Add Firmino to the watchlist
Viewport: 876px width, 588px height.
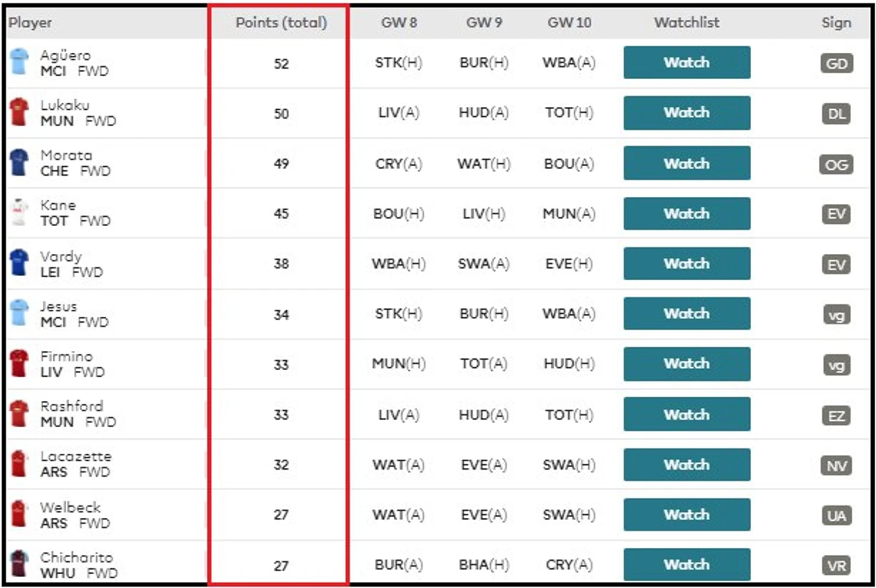tap(686, 364)
